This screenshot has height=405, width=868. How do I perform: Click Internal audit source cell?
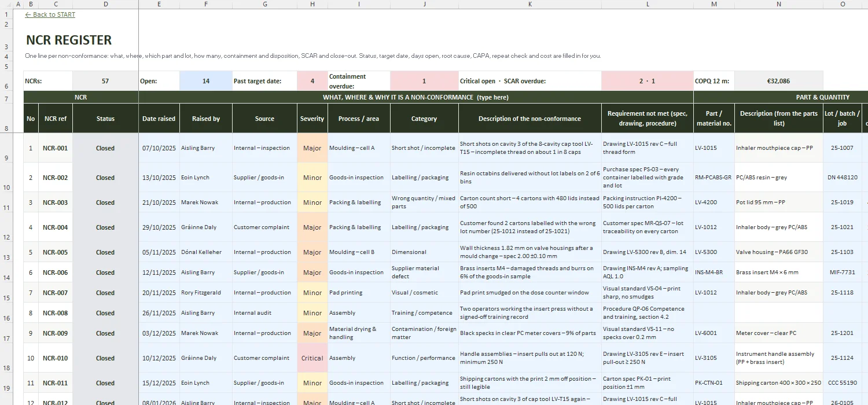(264, 313)
